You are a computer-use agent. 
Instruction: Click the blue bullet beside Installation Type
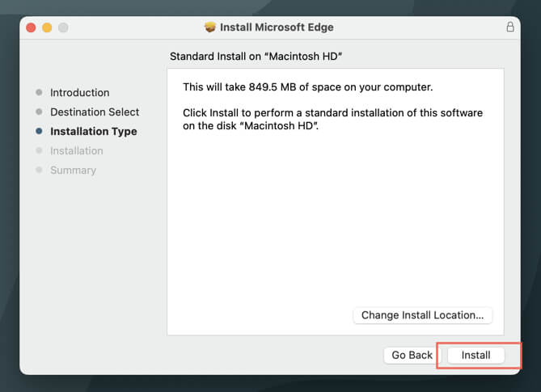39,132
